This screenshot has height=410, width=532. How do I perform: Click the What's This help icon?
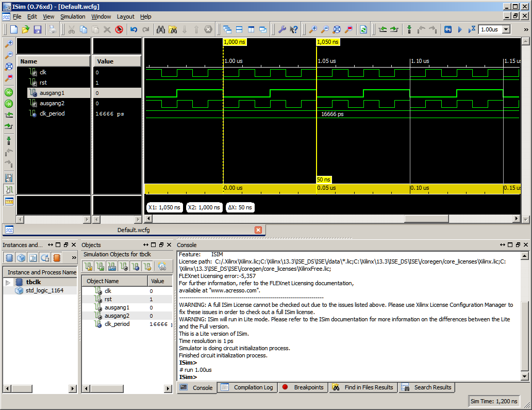pyautogui.click(x=294, y=29)
